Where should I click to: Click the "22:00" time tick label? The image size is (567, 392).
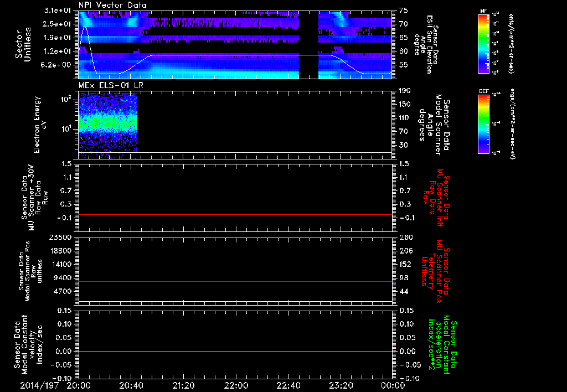[x=236, y=385]
